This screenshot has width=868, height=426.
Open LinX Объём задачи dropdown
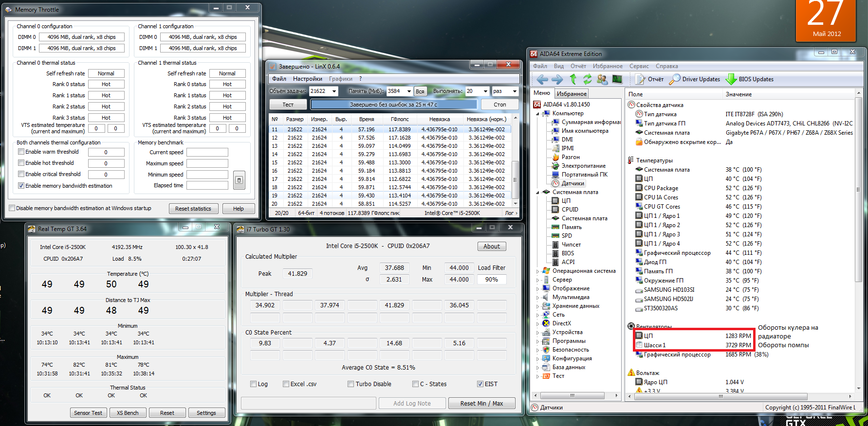(x=334, y=91)
